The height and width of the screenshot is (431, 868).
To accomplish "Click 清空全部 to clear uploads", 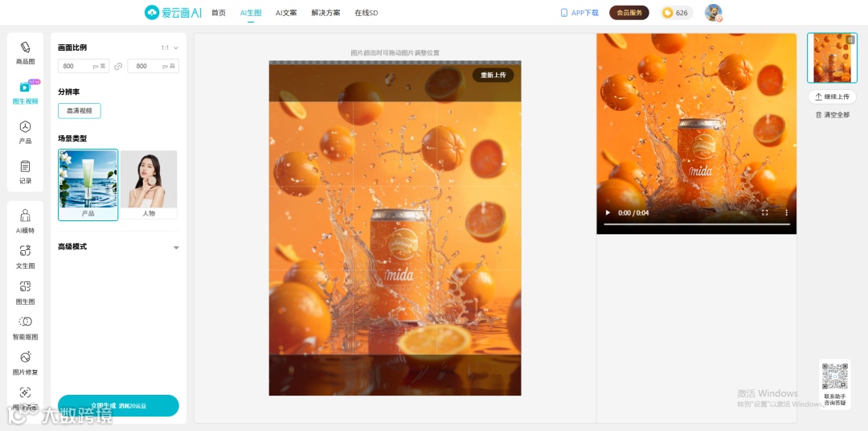I will click(832, 115).
